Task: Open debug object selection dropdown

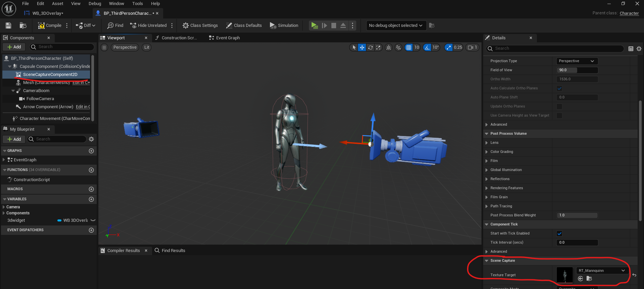Action: coord(396,26)
